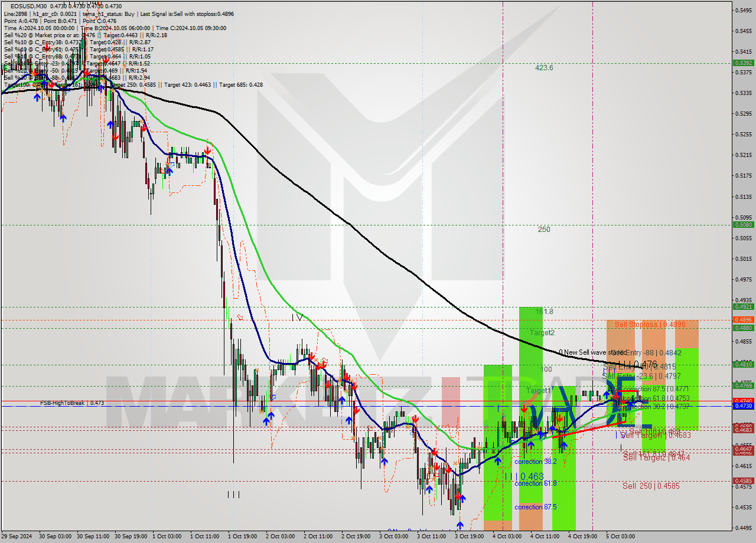Click the green 0.4921 price tag
756x543 pixels.
(743, 306)
